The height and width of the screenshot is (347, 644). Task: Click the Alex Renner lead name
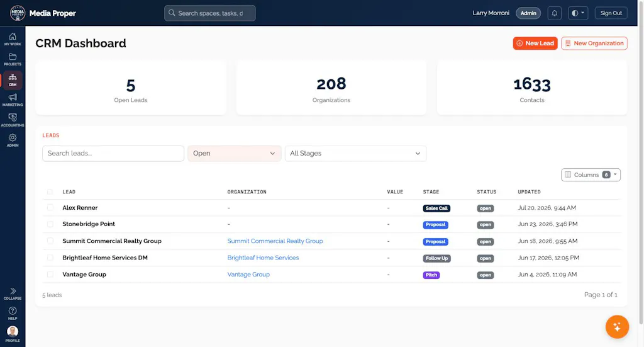[80, 208]
